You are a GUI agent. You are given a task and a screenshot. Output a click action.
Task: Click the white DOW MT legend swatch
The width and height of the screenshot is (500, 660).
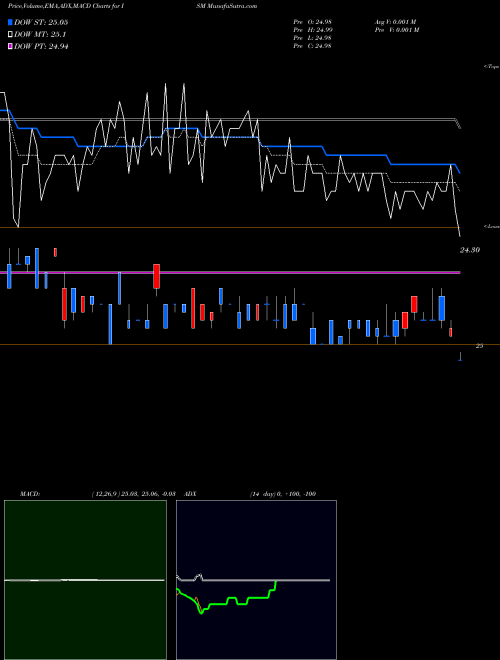coord(11,34)
